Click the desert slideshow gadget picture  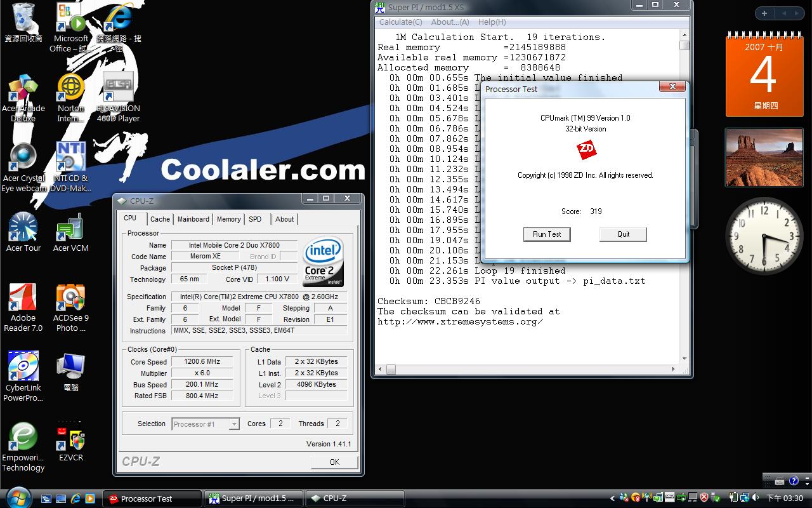[x=764, y=157]
